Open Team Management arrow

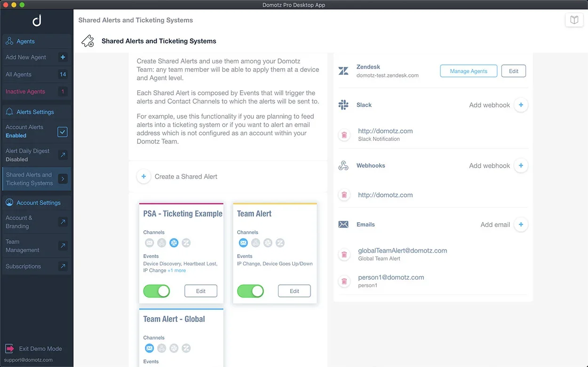63,246
